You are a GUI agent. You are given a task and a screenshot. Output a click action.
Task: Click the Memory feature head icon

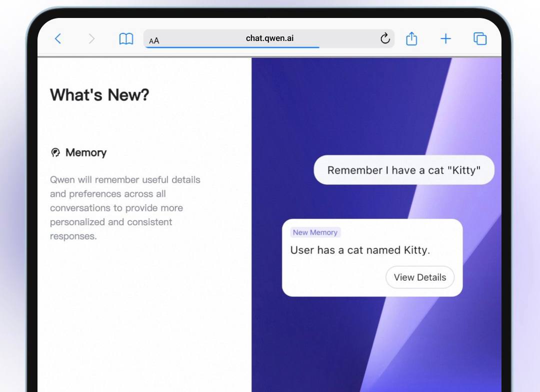click(x=55, y=153)
